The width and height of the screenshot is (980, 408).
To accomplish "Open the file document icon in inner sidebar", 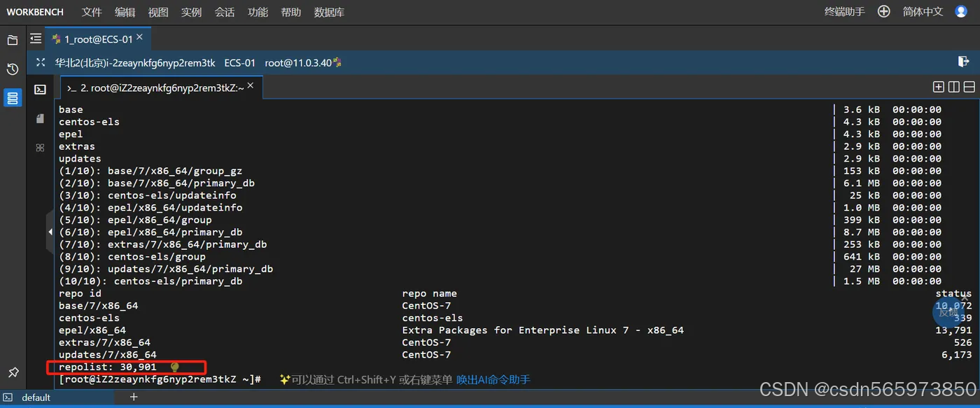I will [x=40, y=119].
